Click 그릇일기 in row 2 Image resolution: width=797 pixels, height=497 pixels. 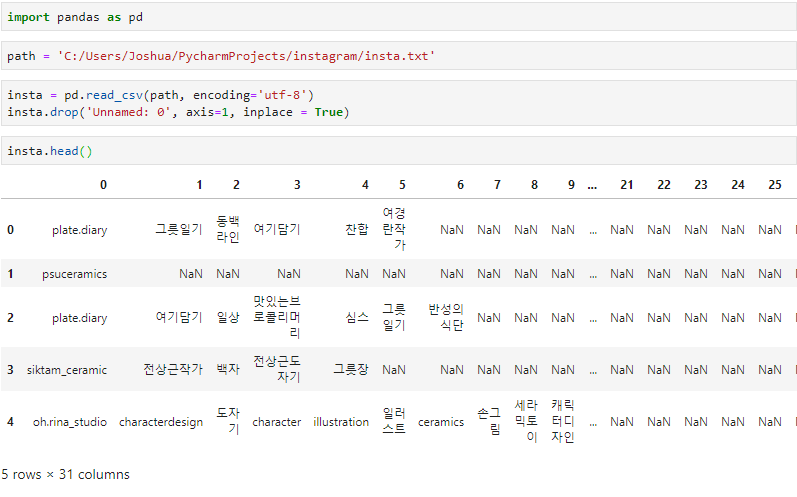click(x=394, y=318)
